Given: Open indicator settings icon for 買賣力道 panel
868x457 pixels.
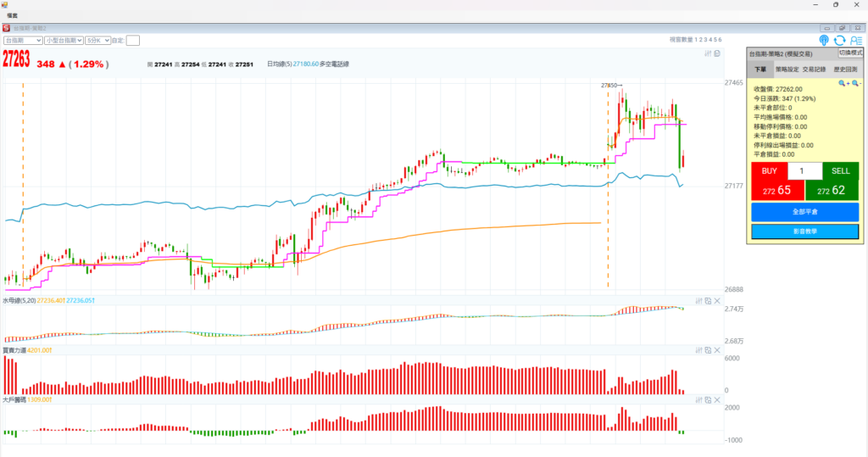Looking at the screenshot, I should click(698, 349).
